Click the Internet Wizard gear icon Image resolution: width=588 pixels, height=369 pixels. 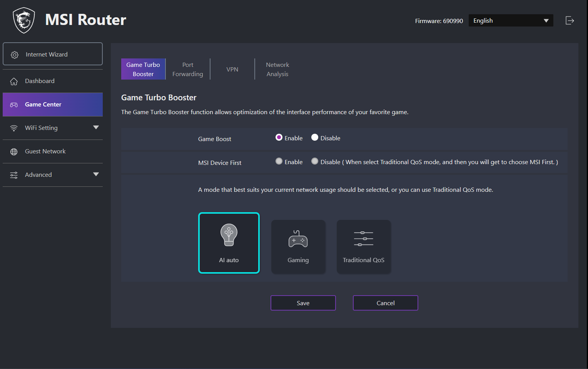[x=15, y=55]
